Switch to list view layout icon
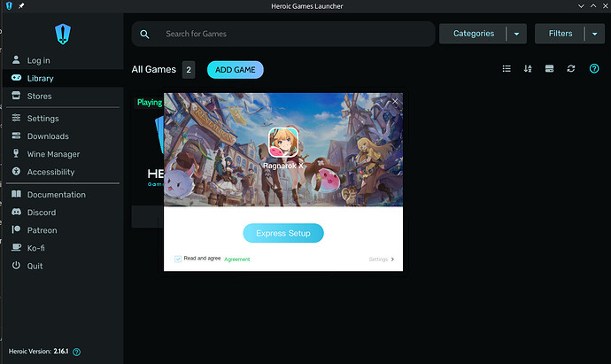This screenshot has width=611, height=364. 507,68
